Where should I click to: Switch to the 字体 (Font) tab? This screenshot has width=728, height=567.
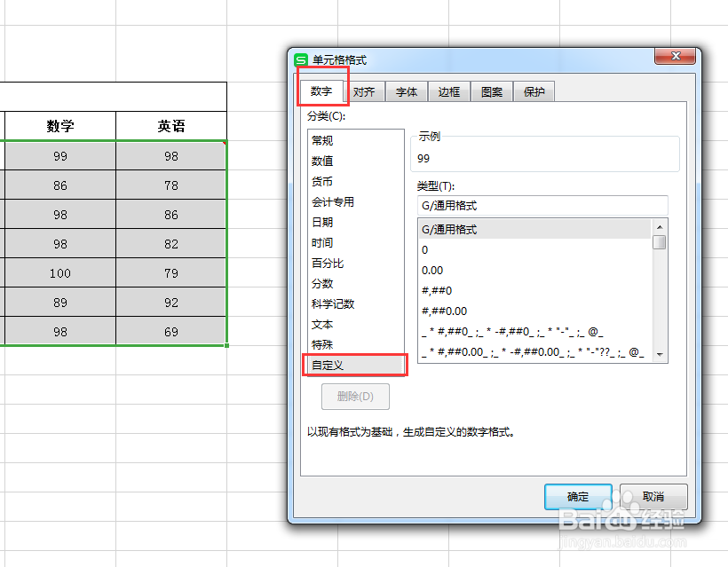coord(406,91)
